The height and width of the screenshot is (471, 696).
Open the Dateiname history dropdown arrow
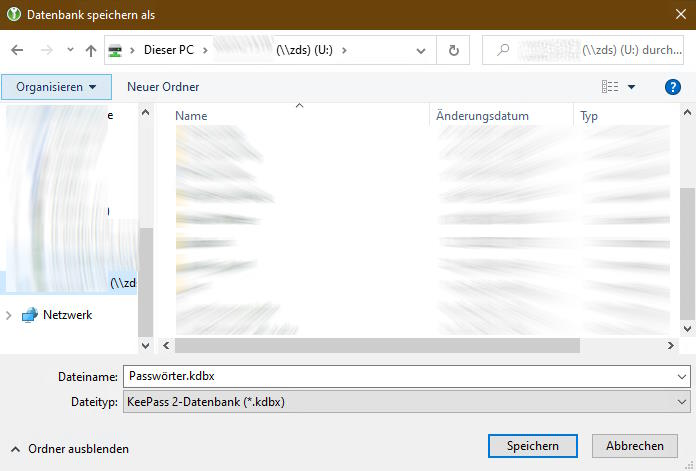682,377
